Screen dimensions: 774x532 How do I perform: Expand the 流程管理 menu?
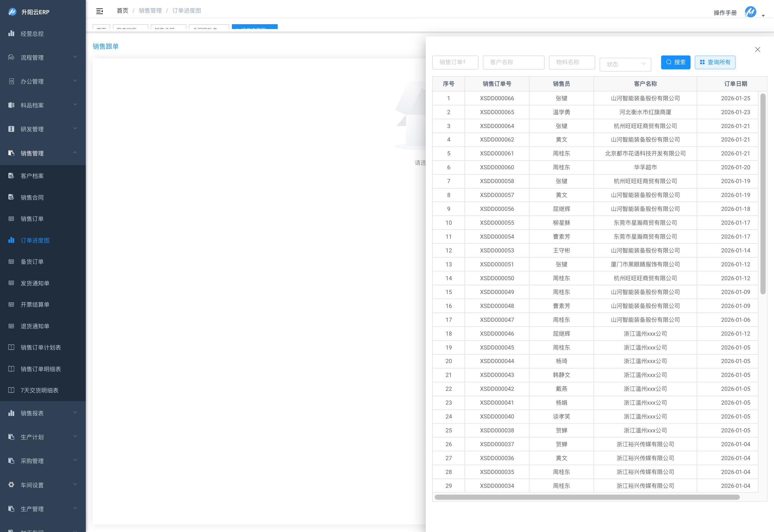pyautogui.click(x=43, y=57)
